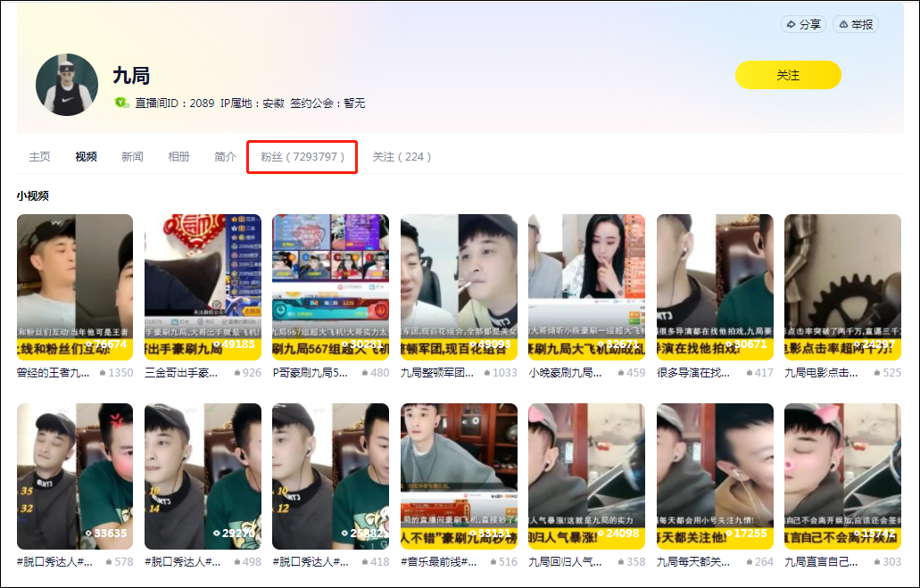The image size is (920, 588).
Task: Open the 小晚豪刷九局 video thumbnail
Action: [x=586, y=287]
